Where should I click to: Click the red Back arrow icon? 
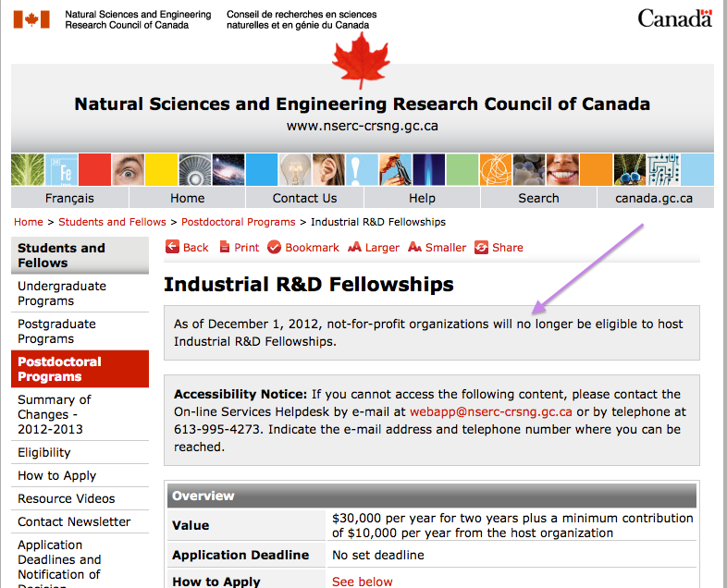[x=172, y=247]
